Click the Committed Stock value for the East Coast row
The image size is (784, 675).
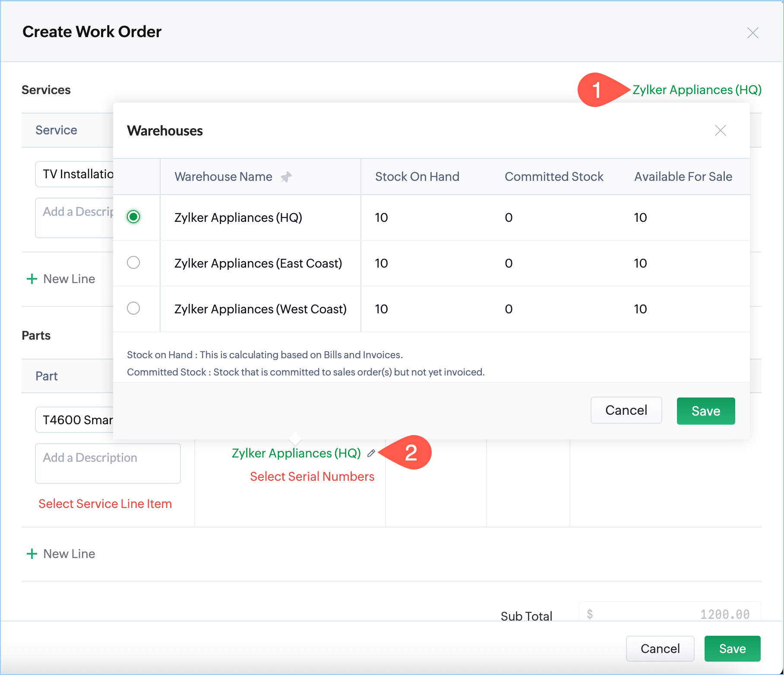pos(509,263)
